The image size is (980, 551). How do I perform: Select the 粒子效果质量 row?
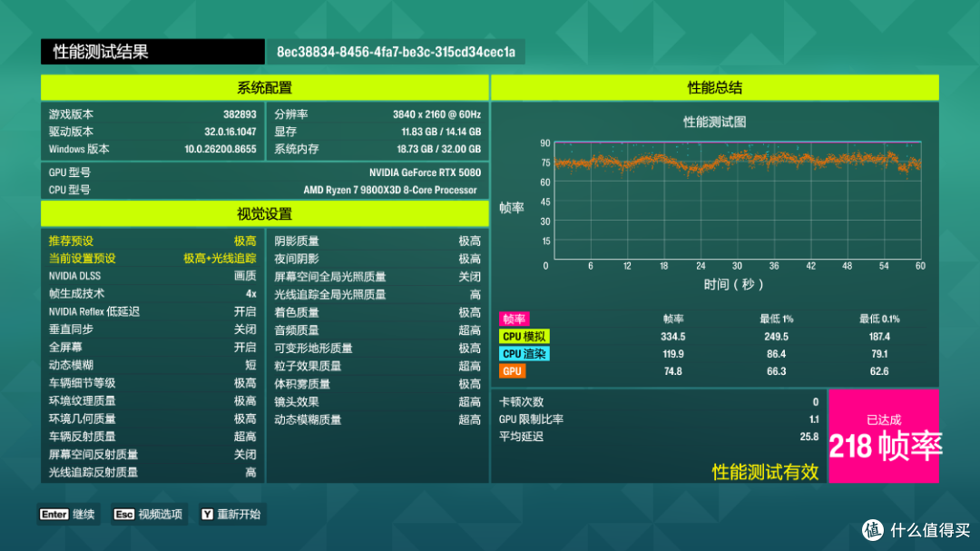tap(377, 366)
